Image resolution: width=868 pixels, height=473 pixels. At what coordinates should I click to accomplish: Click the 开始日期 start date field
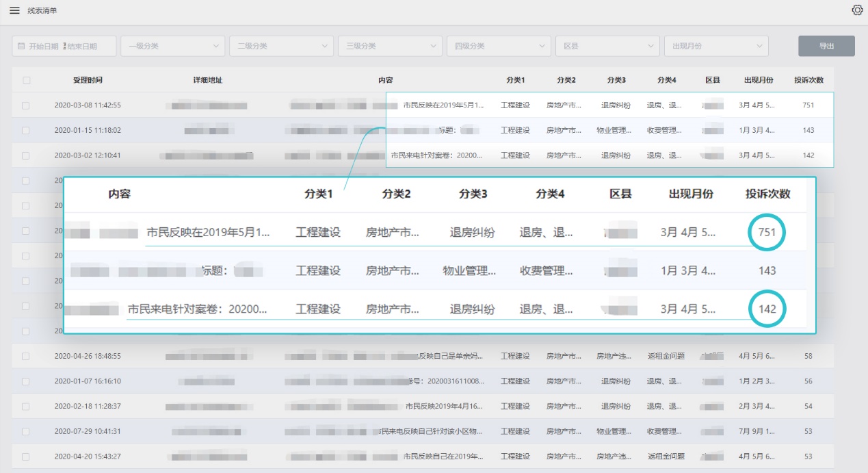pyautogui.click(x=44, y=46)
